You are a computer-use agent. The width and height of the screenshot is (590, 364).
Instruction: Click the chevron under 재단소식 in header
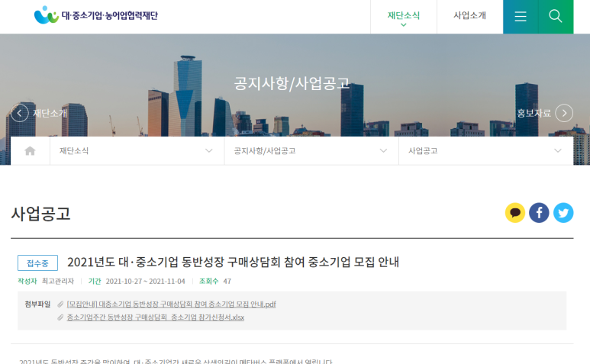tap(403, 25)
